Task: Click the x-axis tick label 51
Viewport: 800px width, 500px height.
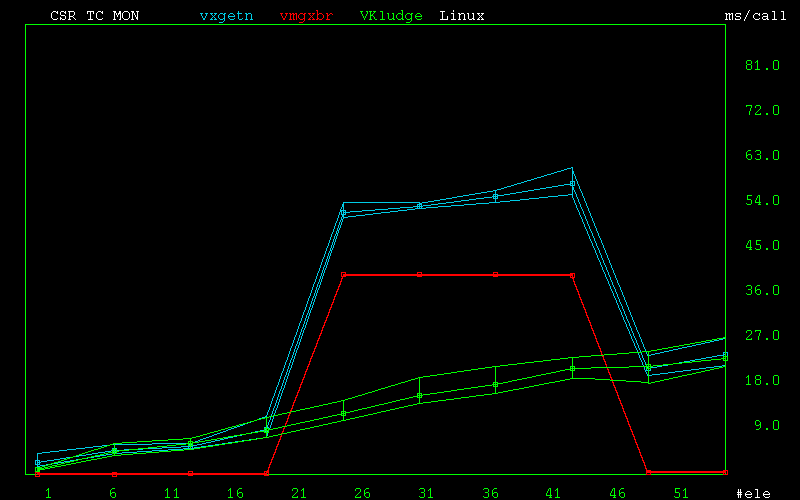Action: tap(681, 493)
